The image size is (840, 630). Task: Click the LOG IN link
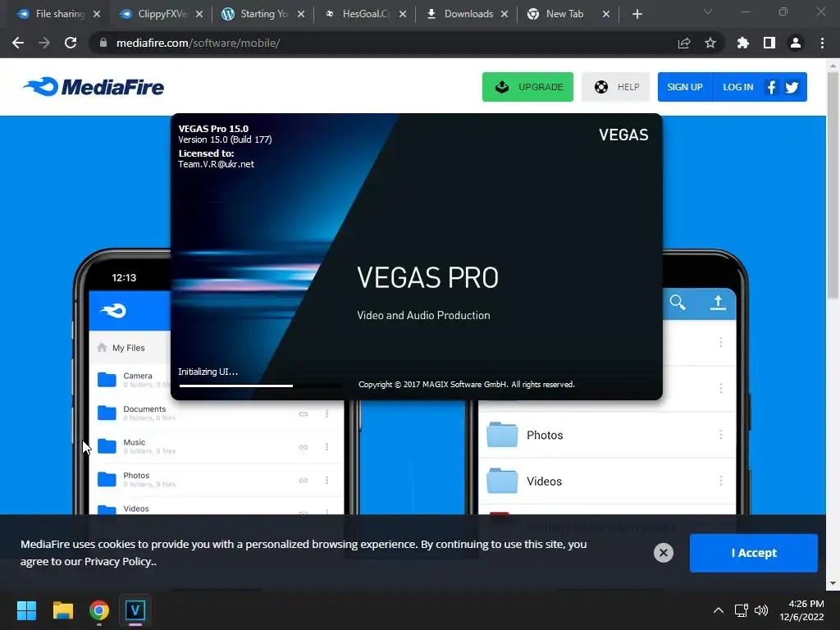tap(737, 87)
